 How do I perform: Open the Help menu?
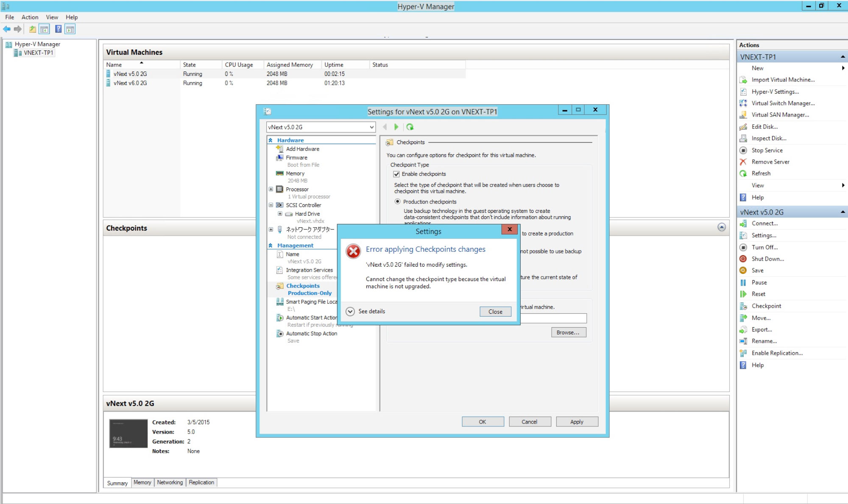coord(72,17)
